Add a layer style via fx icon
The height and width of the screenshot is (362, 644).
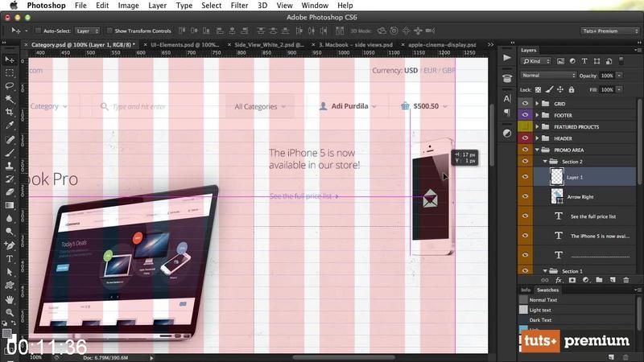point(558,280)
